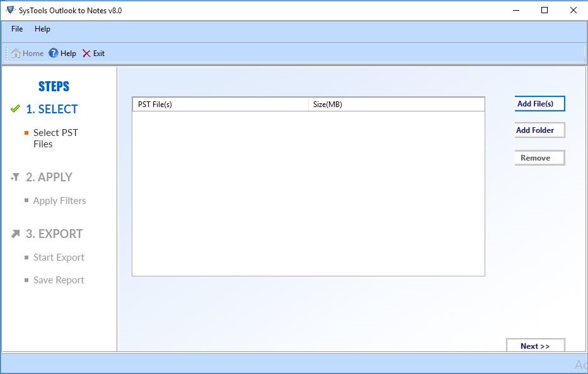Click the Apply Filters step
Image resolution: width=588 pixels, height=374 pixels.
(x=60, y=201)
